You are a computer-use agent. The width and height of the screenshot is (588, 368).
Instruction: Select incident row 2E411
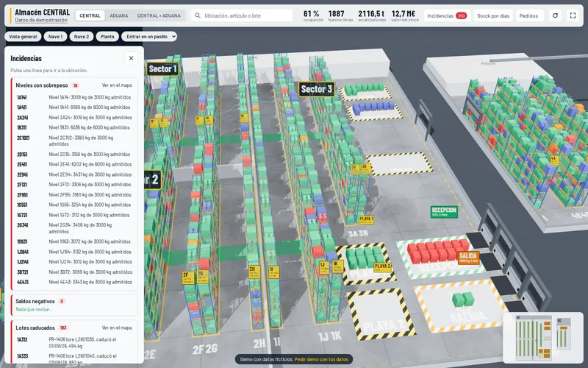74,164
